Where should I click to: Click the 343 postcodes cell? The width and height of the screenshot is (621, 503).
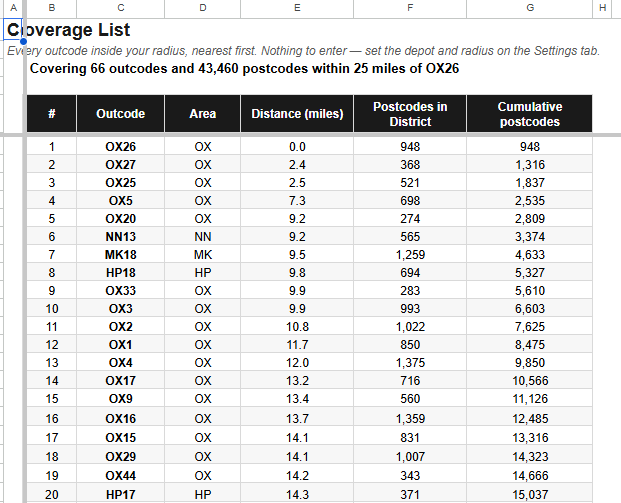point(410,476)
